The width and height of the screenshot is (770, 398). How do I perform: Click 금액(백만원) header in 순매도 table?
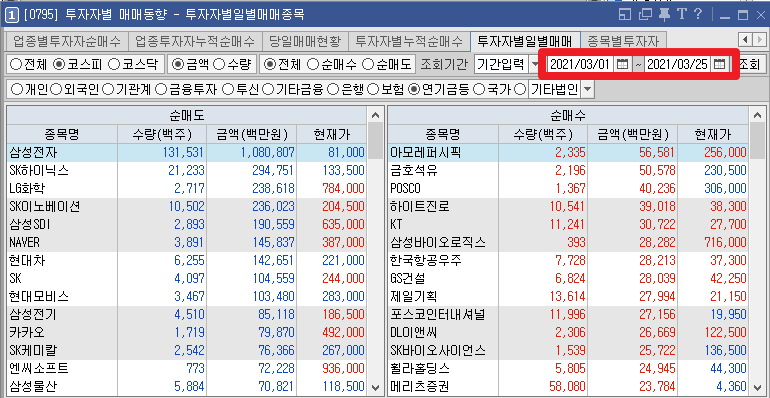pyautogui.click(x=252, y=134)
